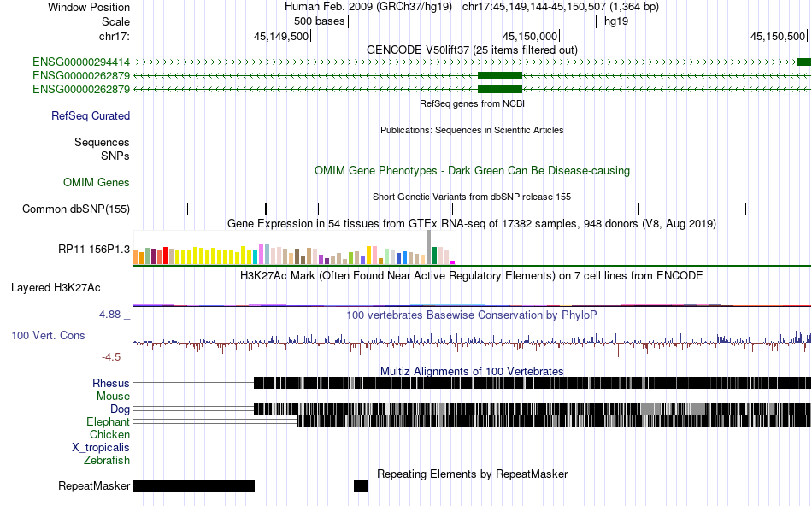
Task: Click the Human Feb. 2009 (GRCh37/hg19) text
Action: 368,7
